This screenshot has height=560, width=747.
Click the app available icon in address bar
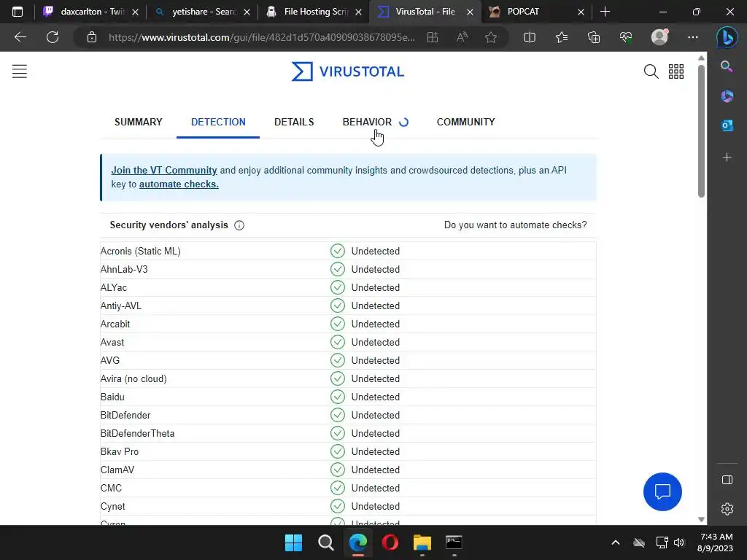432,37
